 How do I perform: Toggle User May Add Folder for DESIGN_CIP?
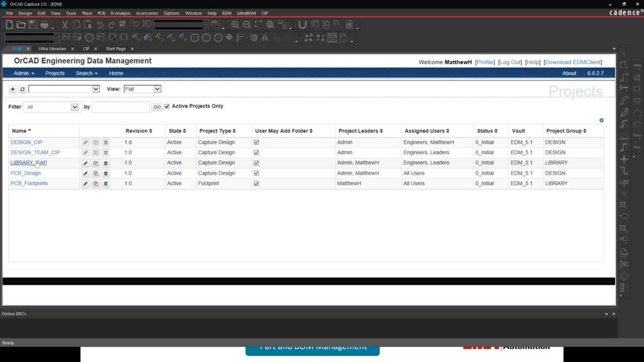pyautogui.click(x=256, y=142)
